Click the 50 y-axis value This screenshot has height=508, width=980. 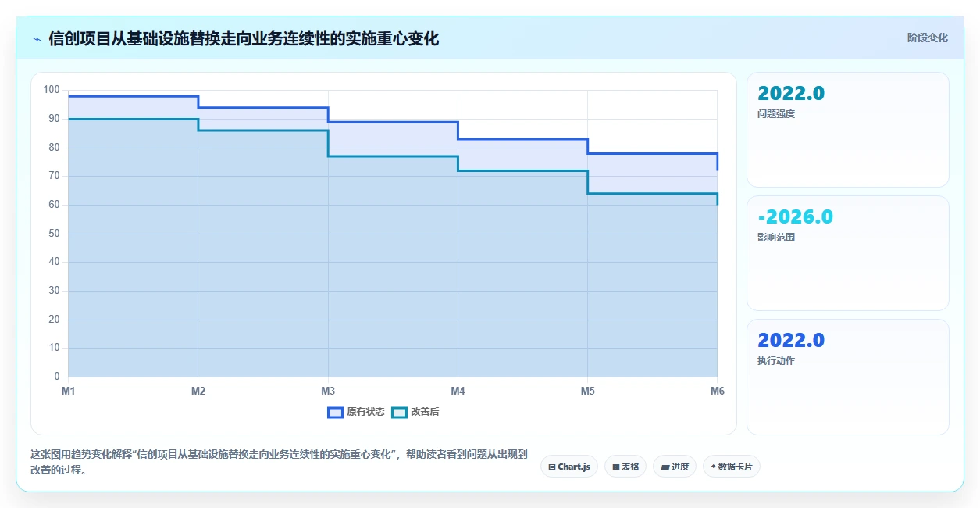pos(54,234)
